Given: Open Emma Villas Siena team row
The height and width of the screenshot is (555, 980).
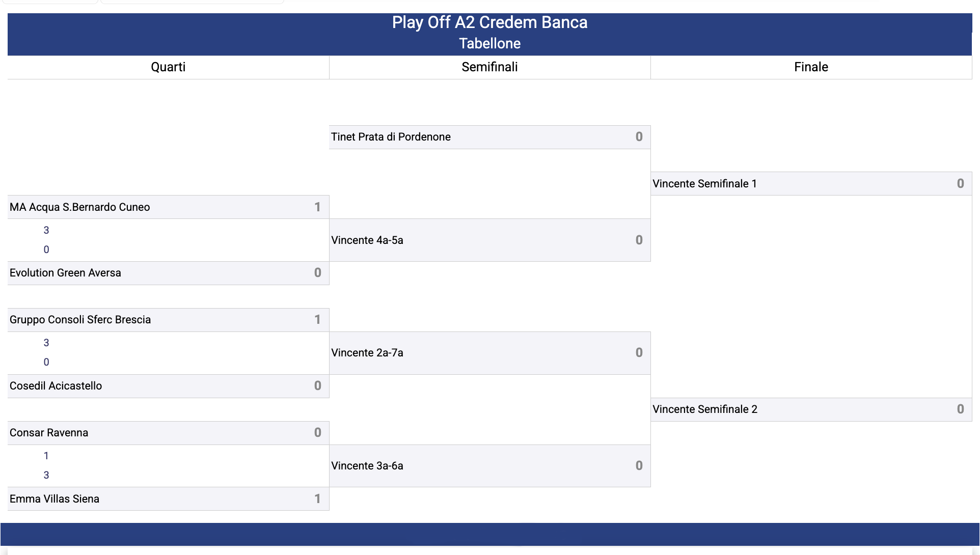Looking at the screenshot, I should [168, 499].
